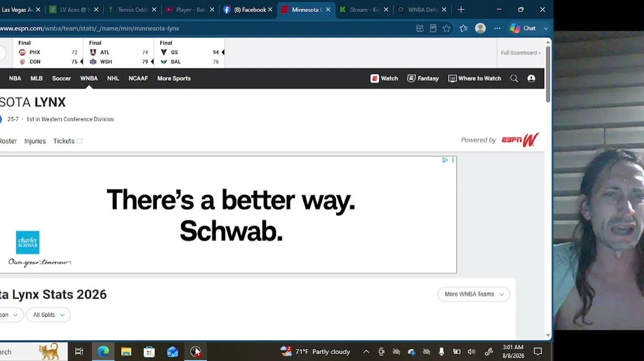Close the Minnesota Lynx browser tab

coord(328,10)
